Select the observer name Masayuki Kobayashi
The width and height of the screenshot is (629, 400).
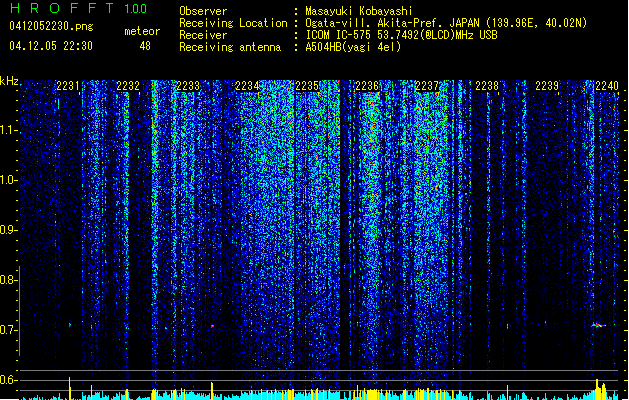359,11
